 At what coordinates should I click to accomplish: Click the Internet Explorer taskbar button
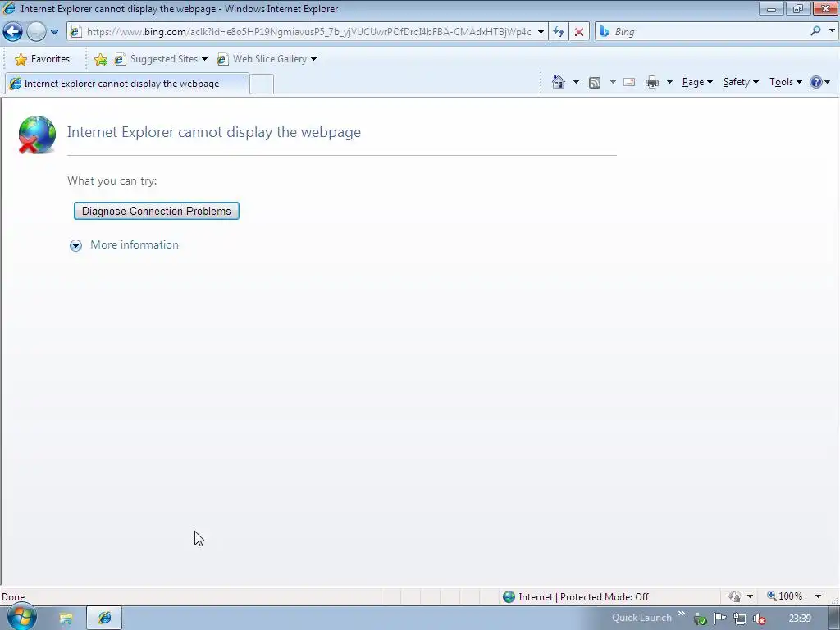(x=104, y=619)
